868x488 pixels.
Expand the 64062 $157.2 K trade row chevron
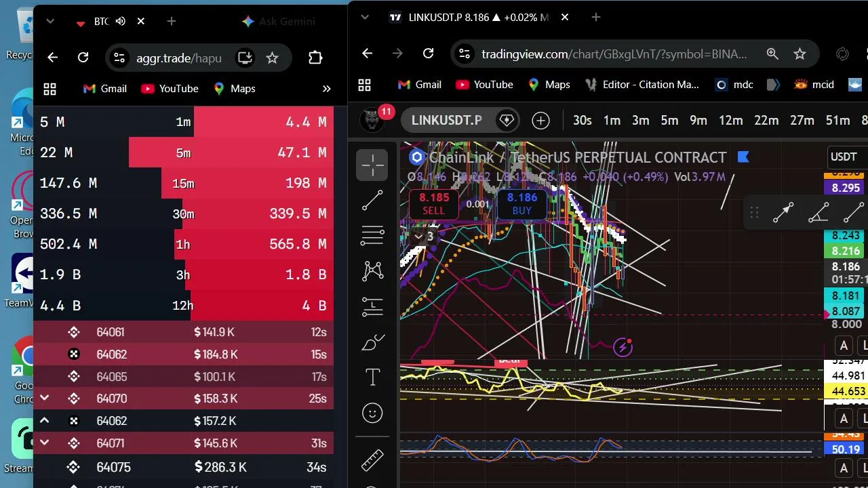(x=44, y=420)
